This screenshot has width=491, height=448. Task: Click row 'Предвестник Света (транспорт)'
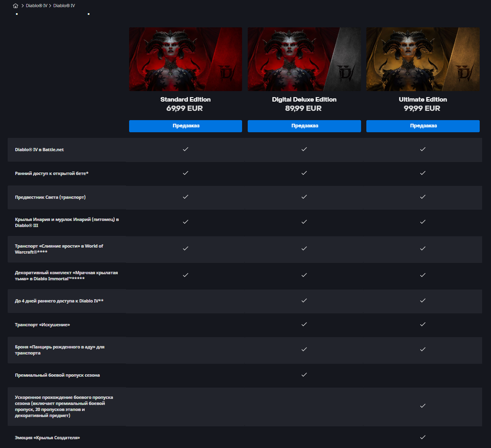(x=245, y=197)
